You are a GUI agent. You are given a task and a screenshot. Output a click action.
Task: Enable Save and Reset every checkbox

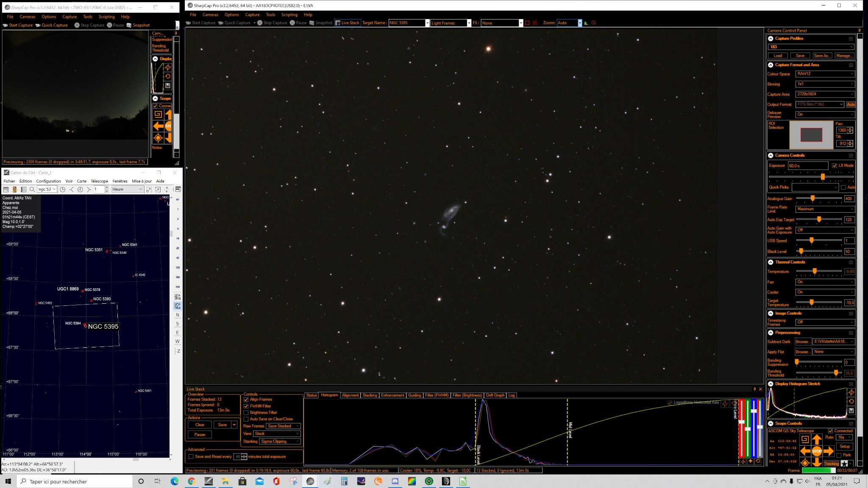click(x=191, y=457)
